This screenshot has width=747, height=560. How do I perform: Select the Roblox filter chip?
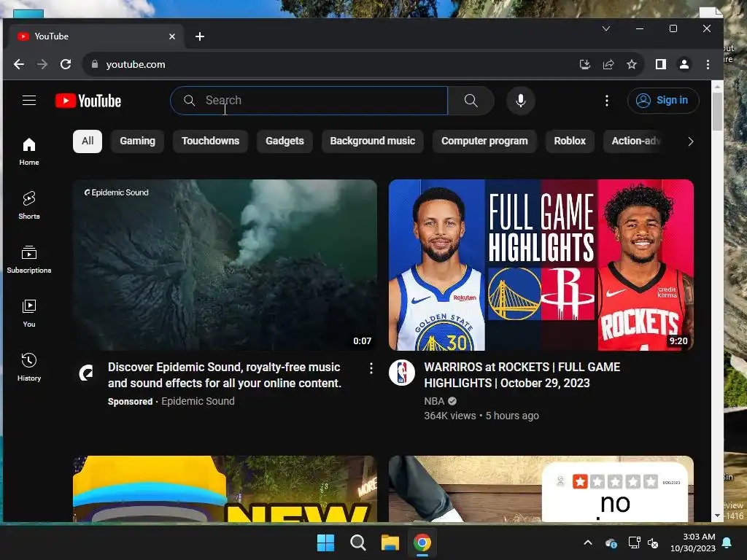(x=570, y=141)
